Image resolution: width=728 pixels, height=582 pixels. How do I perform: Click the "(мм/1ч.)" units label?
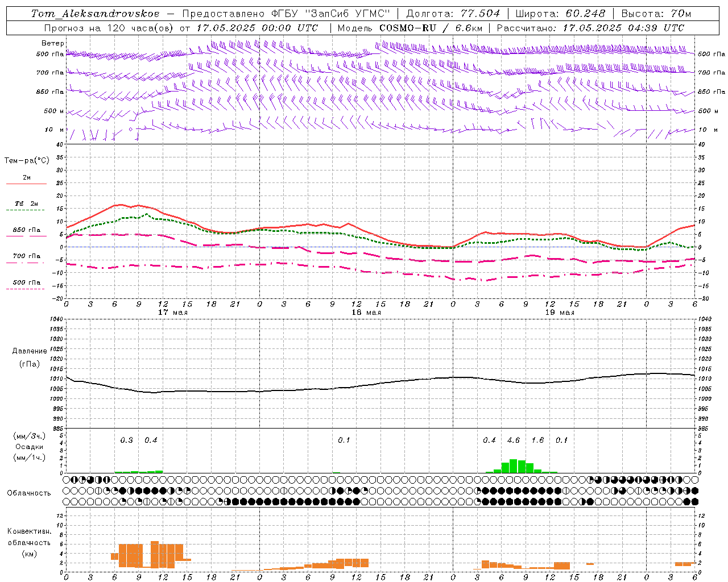pos(29,458)
